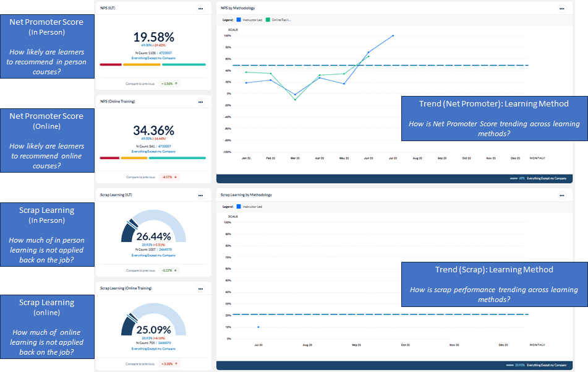Toggle Online Facilitated legend in NPS chart
Image resolution: width=588 pixels, height=372 pixels.
point(278,20)
